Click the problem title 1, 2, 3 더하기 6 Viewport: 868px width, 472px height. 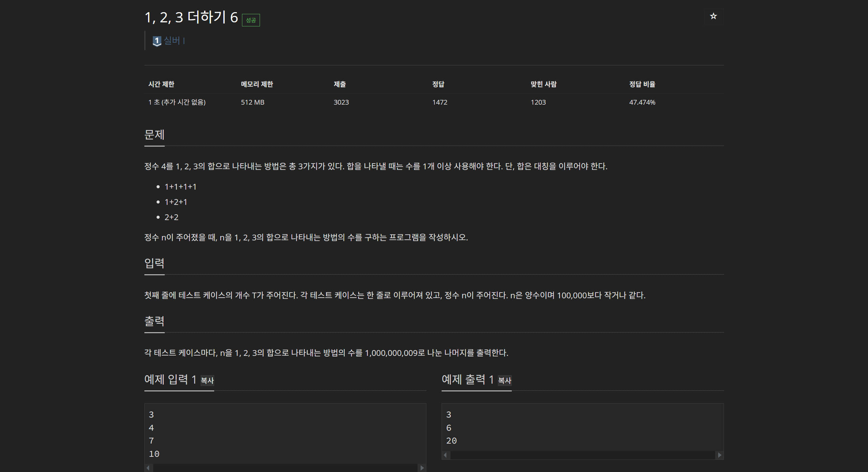[191, 18]
